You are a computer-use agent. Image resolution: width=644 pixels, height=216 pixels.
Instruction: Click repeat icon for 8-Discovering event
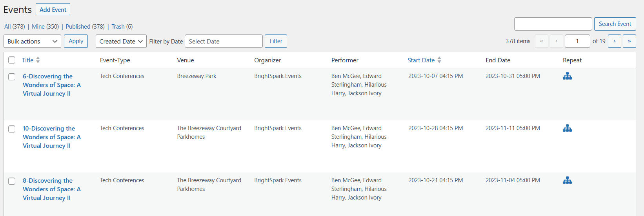567,181
